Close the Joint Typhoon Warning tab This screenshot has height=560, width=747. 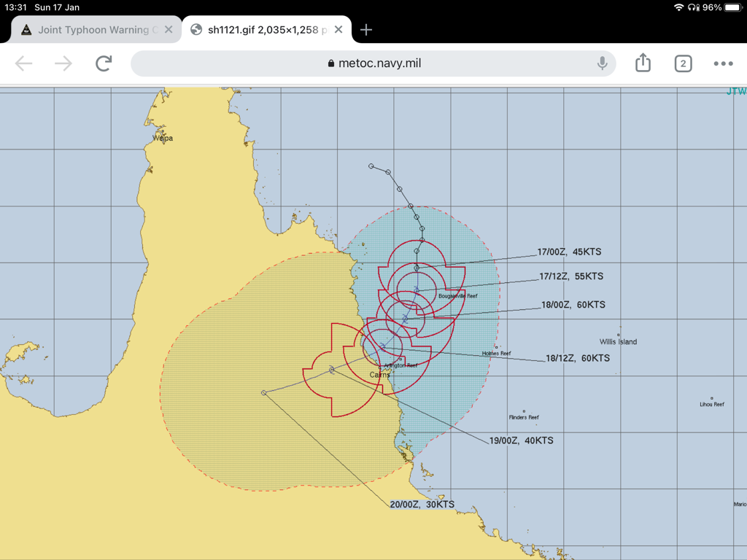tap(169, 29)
